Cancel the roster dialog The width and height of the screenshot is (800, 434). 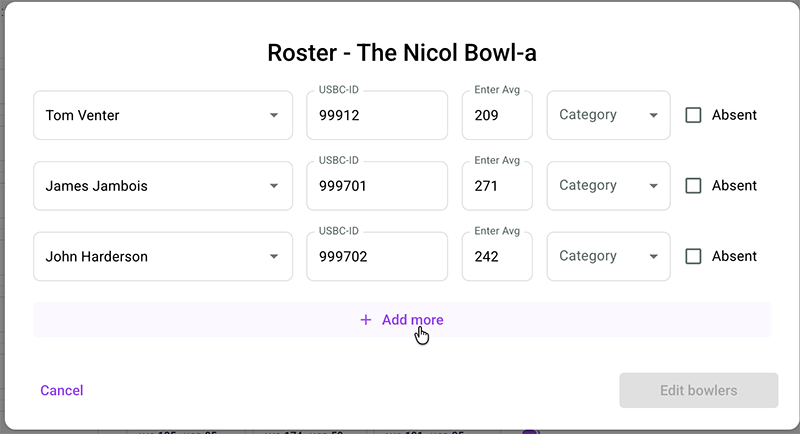point(62,391)
